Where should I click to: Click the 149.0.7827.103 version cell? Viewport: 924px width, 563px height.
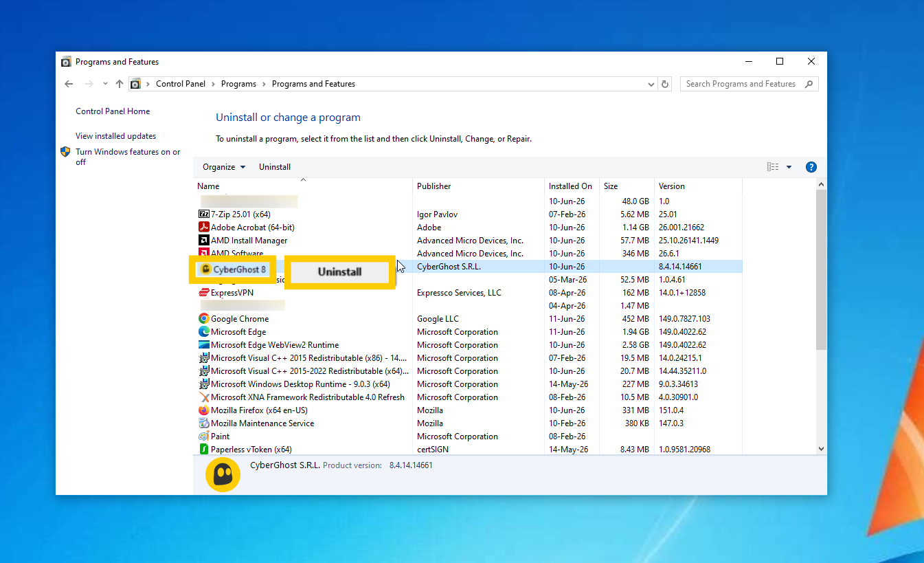tap(685, 319)
